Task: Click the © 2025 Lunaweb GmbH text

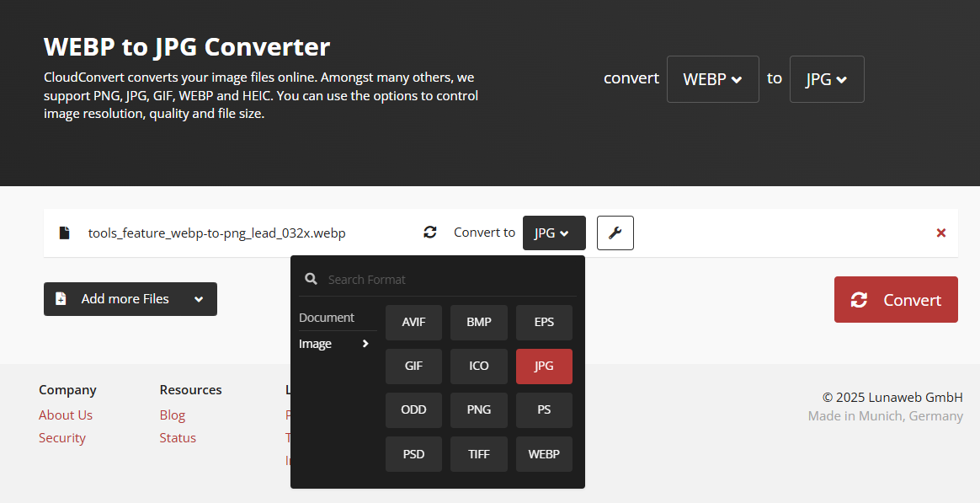Action: pos(892,398)
